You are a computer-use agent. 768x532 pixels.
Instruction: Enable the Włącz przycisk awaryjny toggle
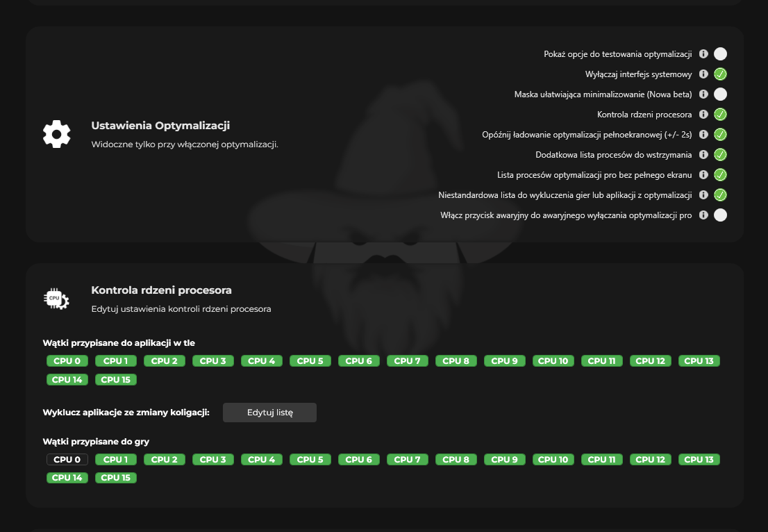click(x=720, y=215)
